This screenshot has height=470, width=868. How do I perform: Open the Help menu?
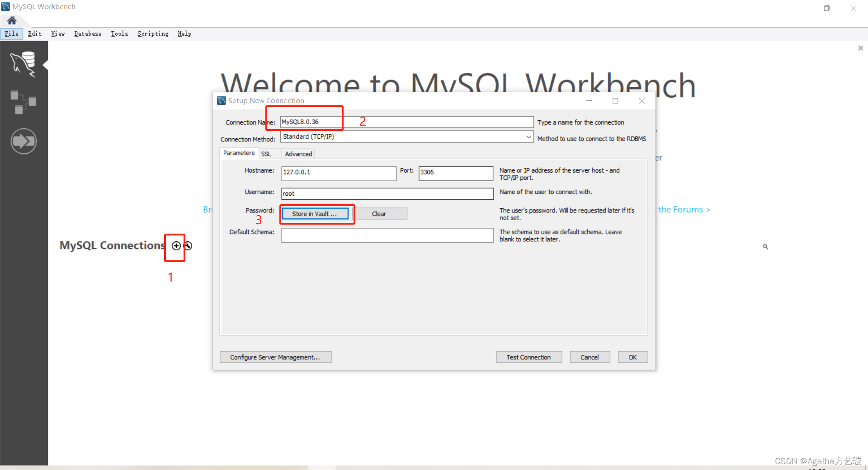tap(184, 33)
